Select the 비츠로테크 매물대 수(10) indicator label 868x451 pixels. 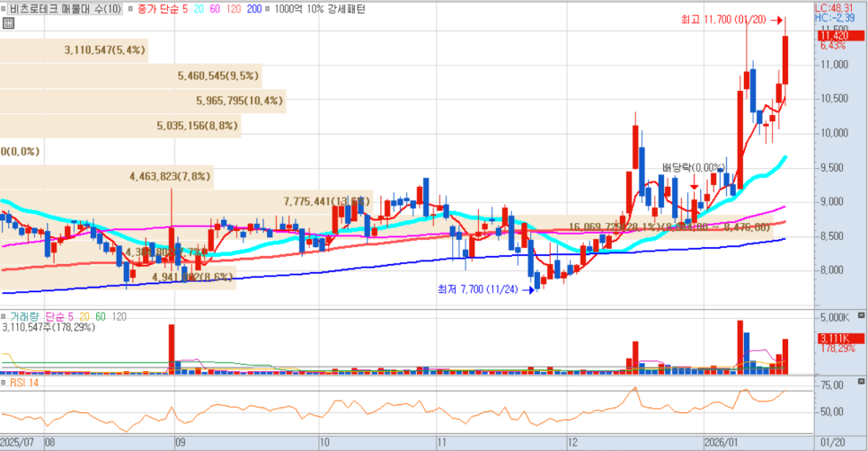click(x=66, y=9)
